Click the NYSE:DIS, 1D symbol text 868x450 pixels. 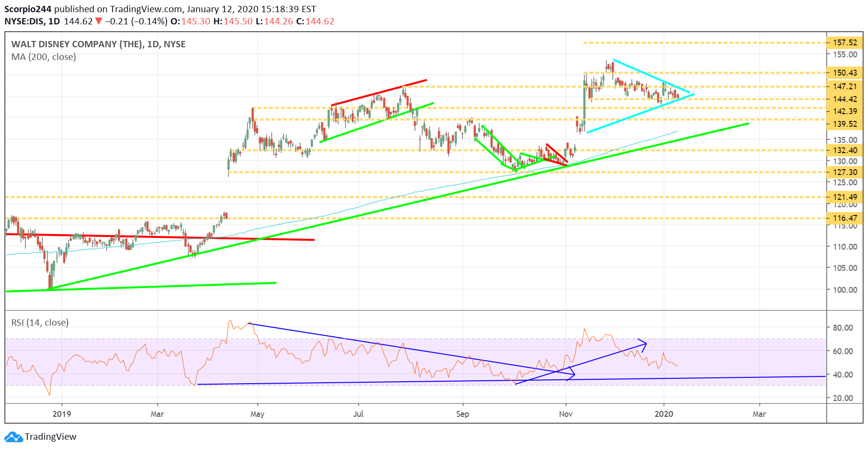[32, 21]
